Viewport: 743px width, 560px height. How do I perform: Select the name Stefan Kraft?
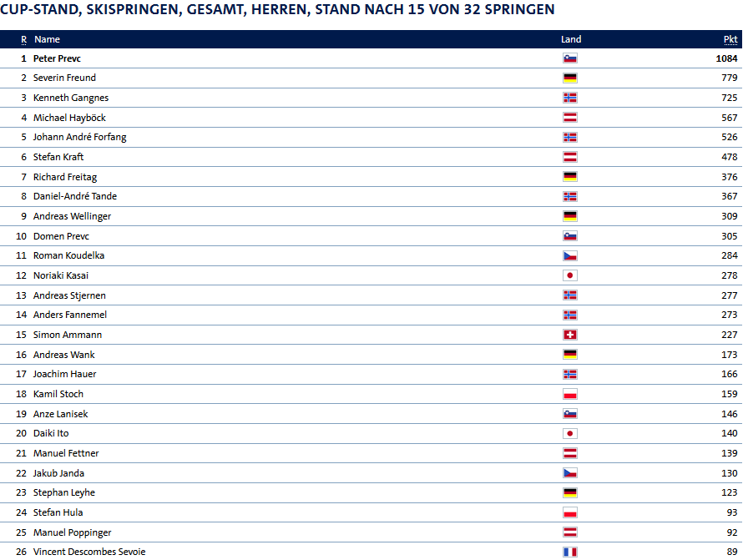(x=58, y=157)
